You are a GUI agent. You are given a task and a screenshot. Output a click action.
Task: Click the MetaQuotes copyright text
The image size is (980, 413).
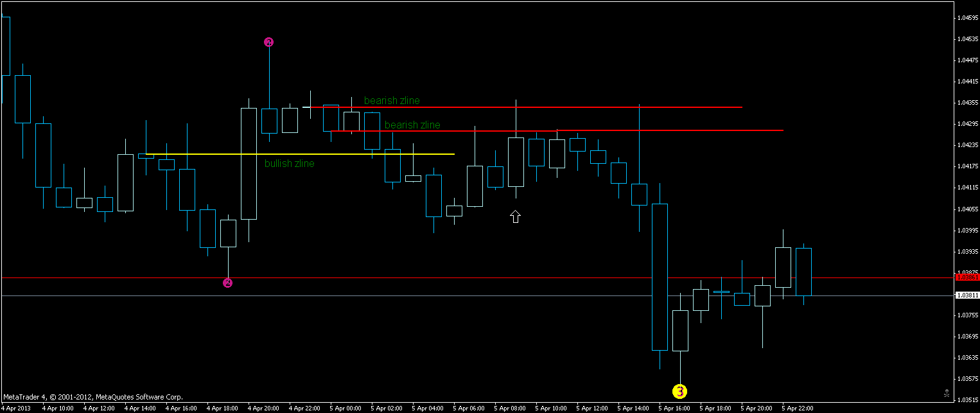click(93, 396)
